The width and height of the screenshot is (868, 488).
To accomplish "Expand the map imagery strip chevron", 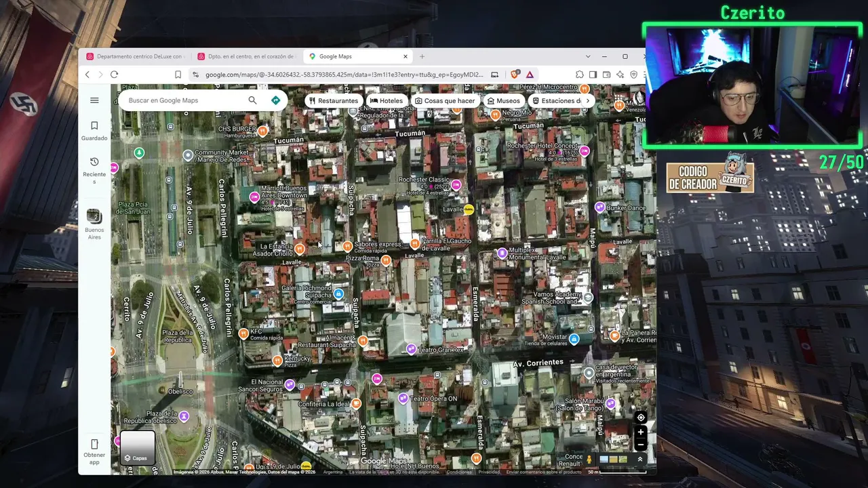I will coord(639,460).
